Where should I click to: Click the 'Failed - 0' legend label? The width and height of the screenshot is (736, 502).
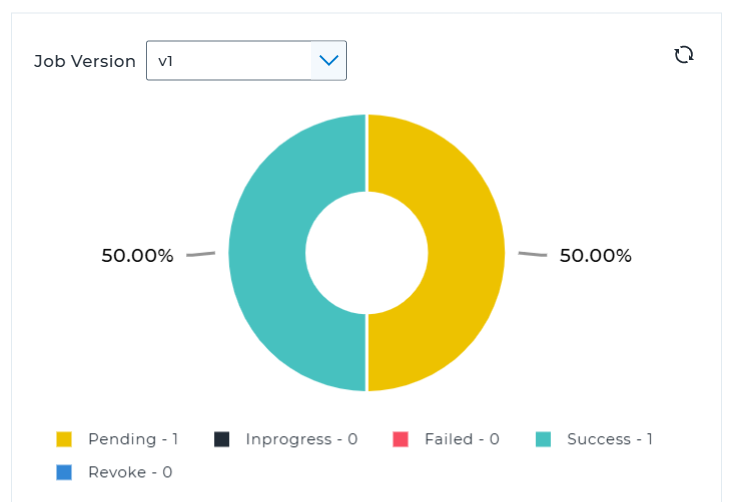click(461, 439)
